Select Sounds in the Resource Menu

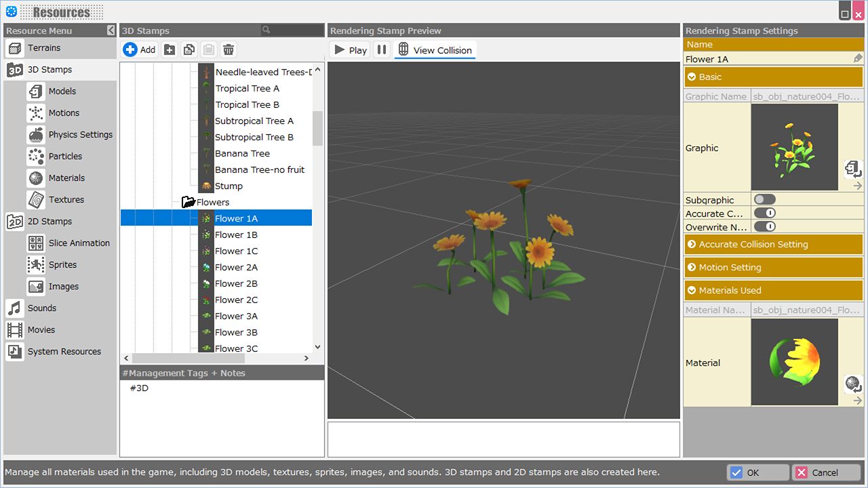pos(42,308)
